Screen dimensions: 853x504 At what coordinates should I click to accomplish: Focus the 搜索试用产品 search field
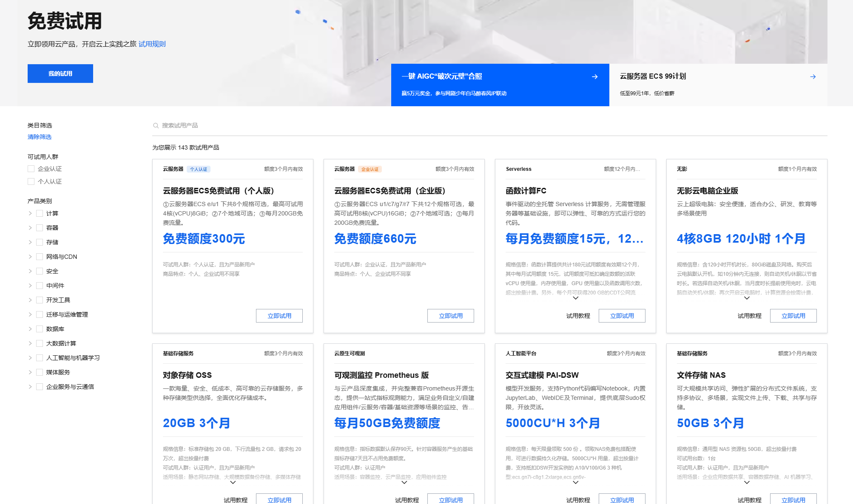[x=490, y=125]
